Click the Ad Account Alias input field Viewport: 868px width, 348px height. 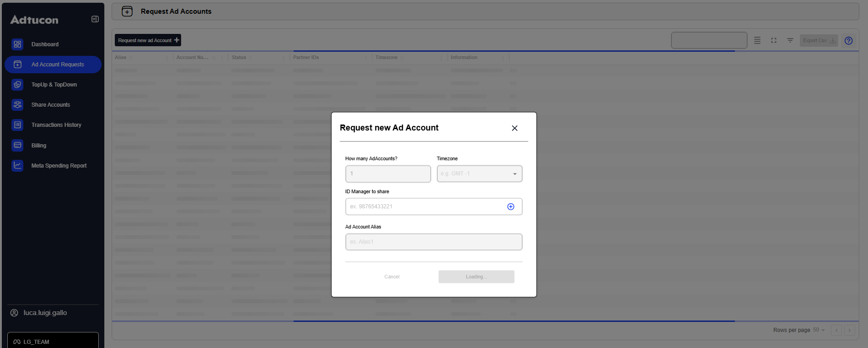(434, 242)
